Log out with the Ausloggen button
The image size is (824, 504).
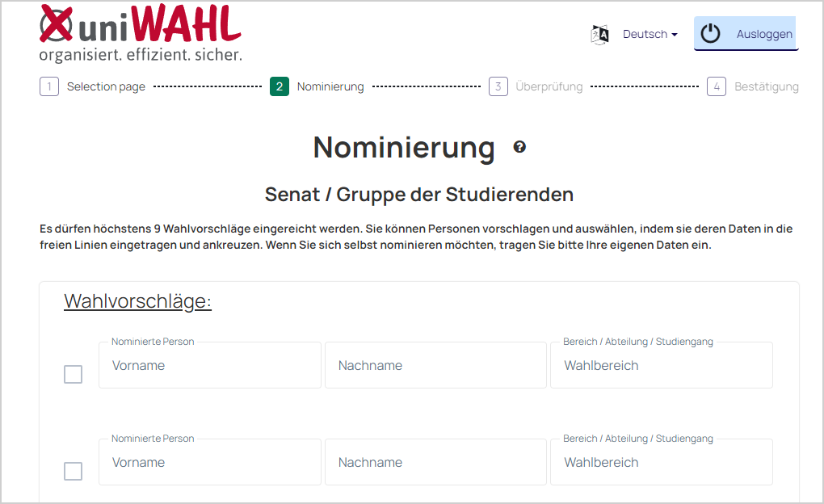coord(746,34)
